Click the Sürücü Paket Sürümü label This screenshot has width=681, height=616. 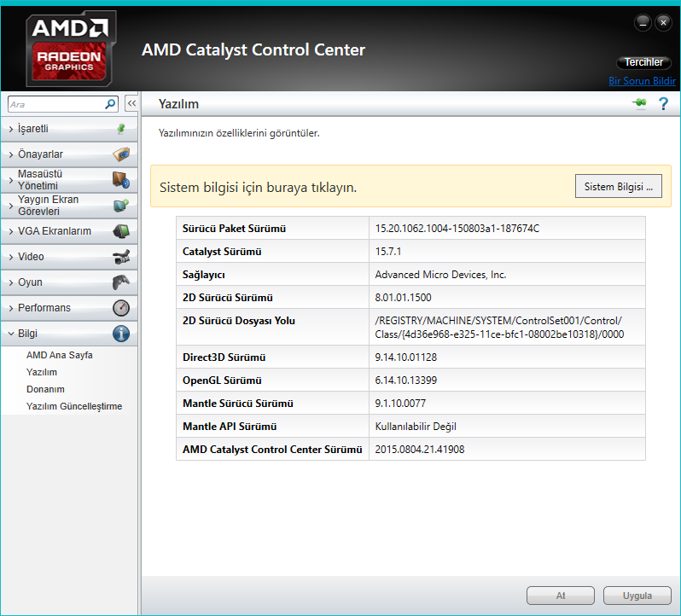234,229
